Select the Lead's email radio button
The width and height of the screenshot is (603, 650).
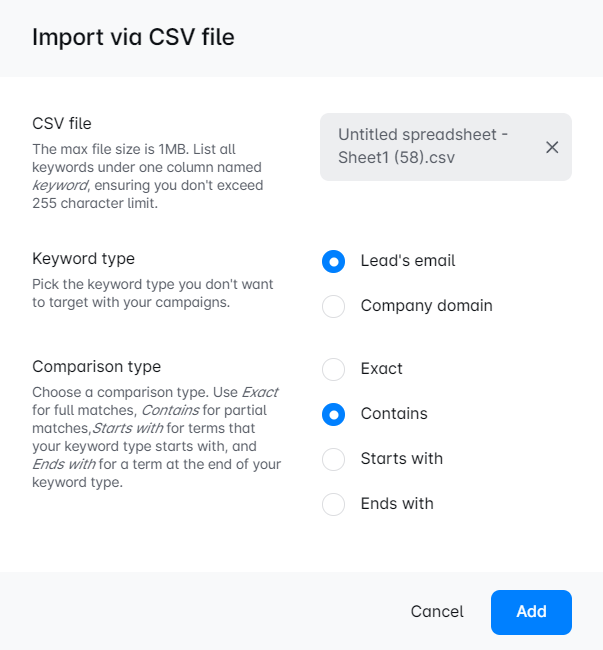tap(334, 261)
